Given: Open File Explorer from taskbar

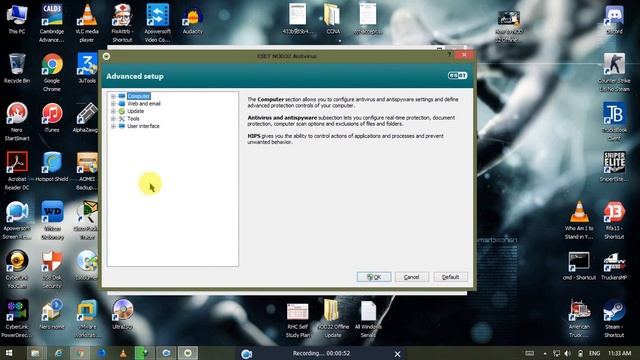Looking at the screenshot, I should (x=36, y=353).
